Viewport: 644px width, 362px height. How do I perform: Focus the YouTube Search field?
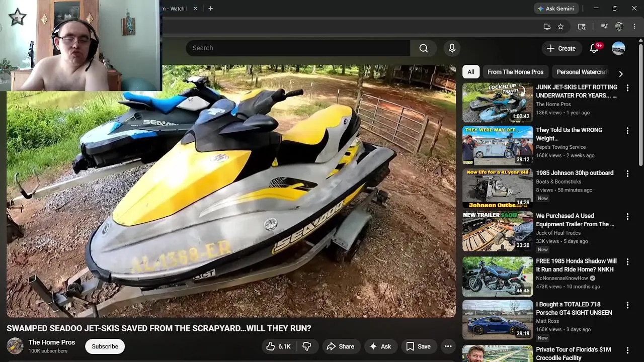(x=298, y=48)
